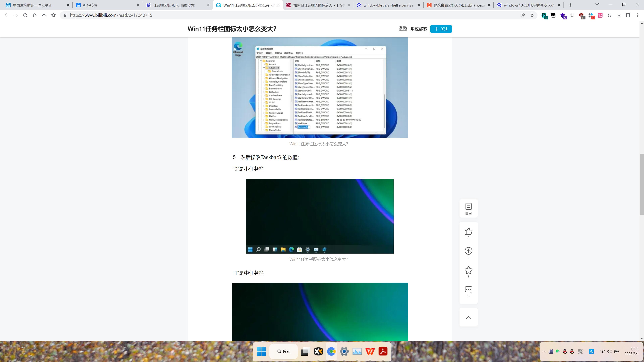Expand the tab search chevron
The width and height of the screenshot is (644, 362).
(597, 5)
